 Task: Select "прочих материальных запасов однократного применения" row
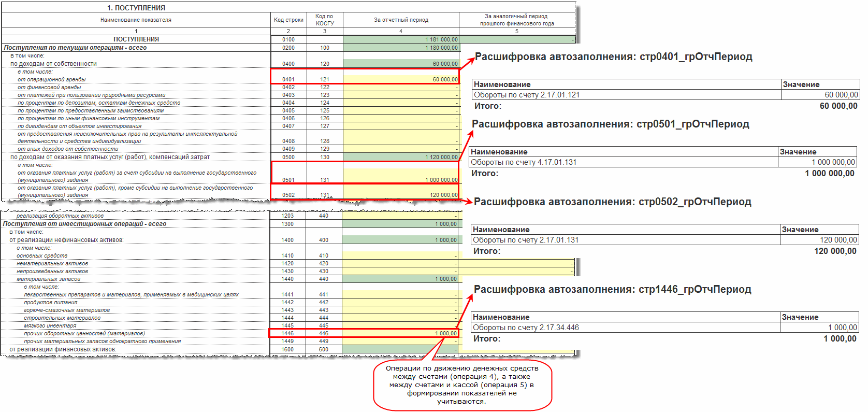click(x=102, y=341)
